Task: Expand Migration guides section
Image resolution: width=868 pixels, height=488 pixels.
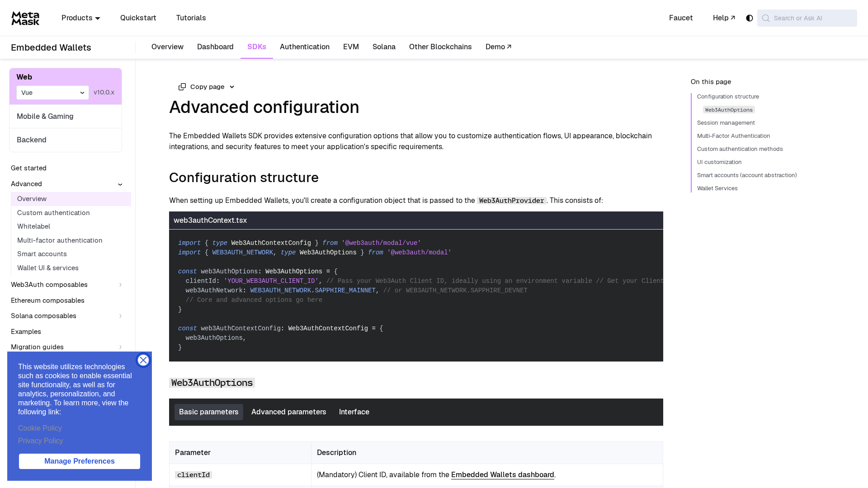Action: pos(120,347)
